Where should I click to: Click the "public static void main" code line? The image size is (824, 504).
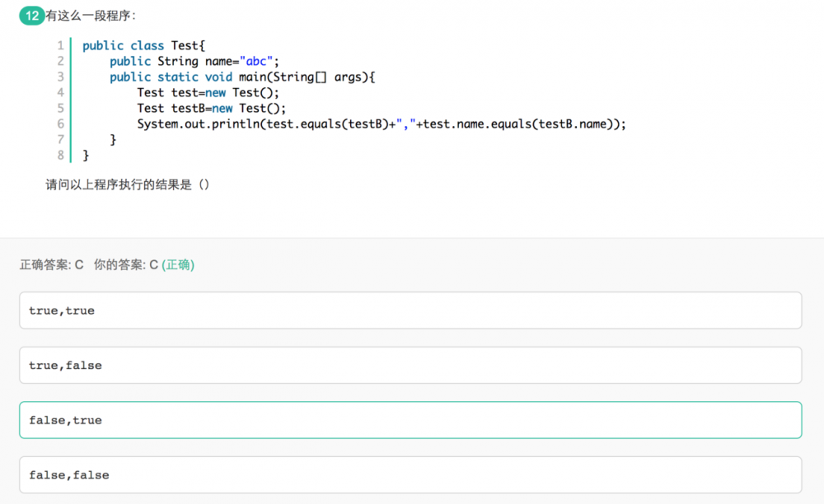(242, 77)
